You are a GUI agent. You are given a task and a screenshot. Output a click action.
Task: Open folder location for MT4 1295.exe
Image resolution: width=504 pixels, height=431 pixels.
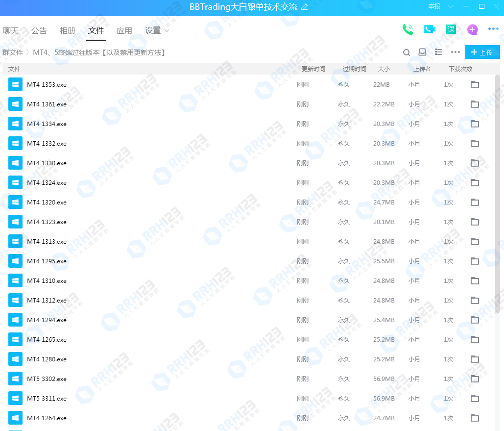pyautogui.click(x=475, y=261)
